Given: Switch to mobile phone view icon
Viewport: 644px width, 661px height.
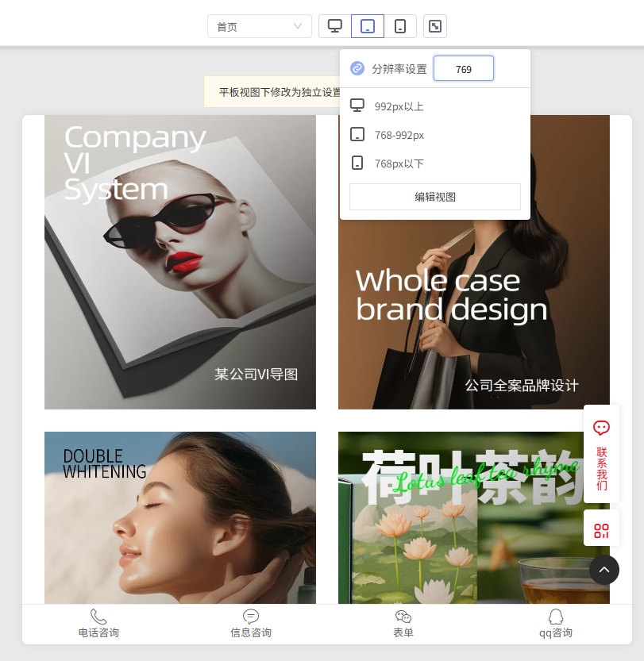Looking at the screenshot, I should pyautogui.click(x=399, y=26).
